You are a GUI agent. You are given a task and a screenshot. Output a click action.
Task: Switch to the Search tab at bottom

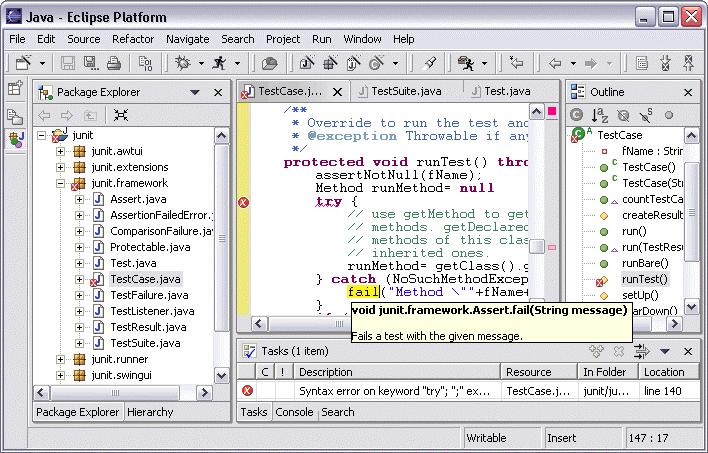click(338, 412)
